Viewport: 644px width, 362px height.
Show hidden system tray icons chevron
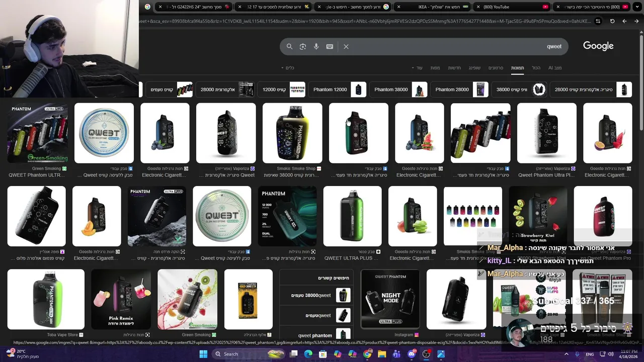click(x=567, y=354)
